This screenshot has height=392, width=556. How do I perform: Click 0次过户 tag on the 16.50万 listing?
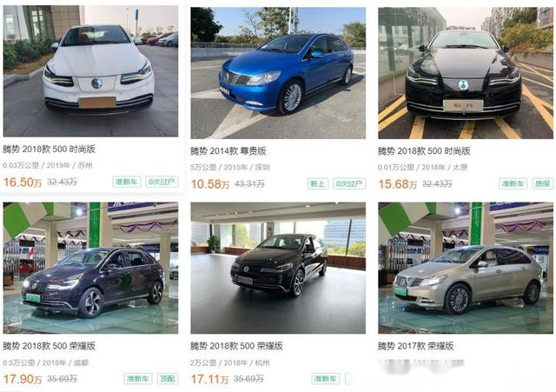(162, 182)
